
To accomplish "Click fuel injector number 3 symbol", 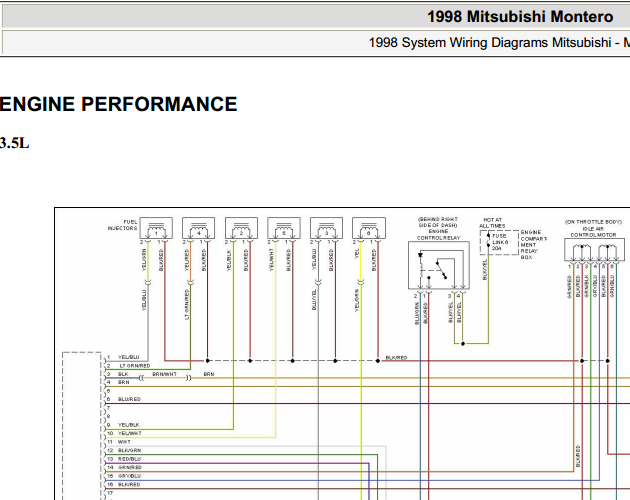I will coord(327,228).
